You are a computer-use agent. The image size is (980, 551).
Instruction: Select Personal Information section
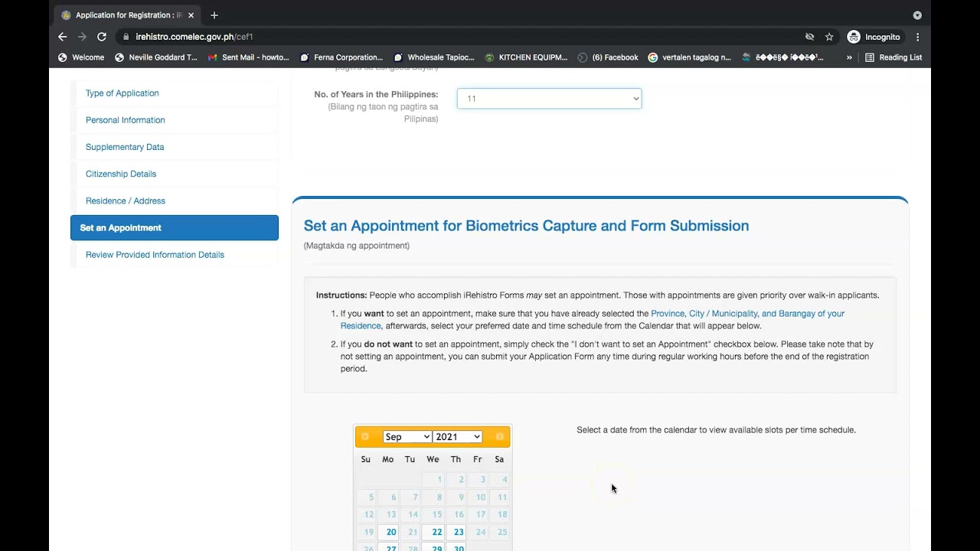[x=126, y=120]
